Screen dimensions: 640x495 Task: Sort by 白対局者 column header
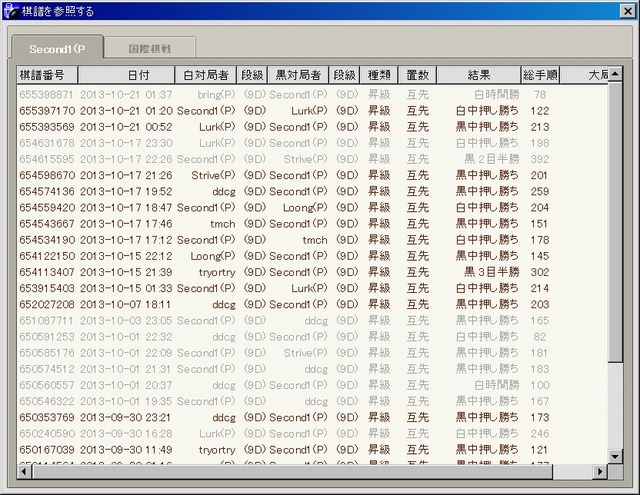point(205,75)
